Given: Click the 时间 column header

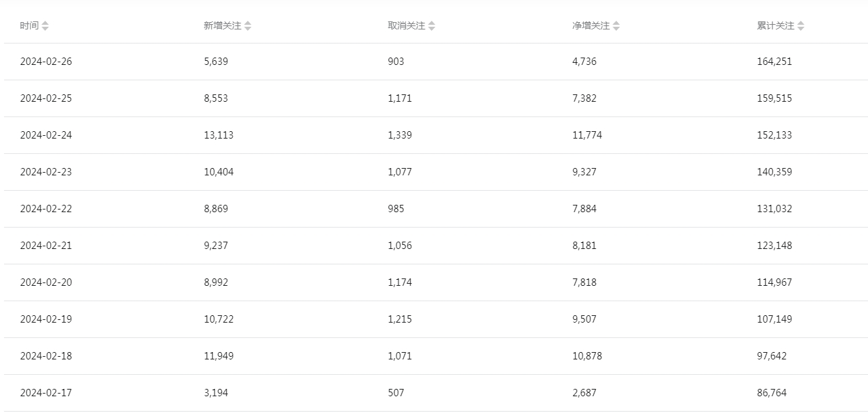Looking at the screenshot, I should (29, 26).
